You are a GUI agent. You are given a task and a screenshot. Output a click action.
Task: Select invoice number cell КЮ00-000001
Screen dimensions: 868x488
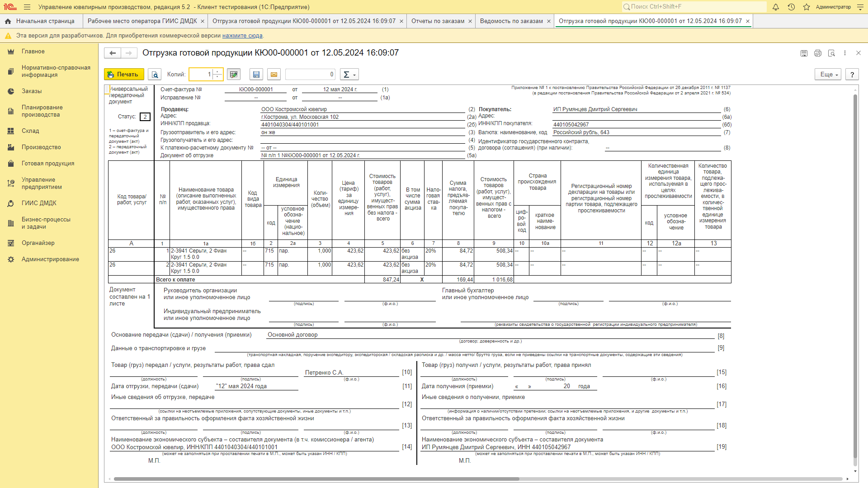[256, 89]
